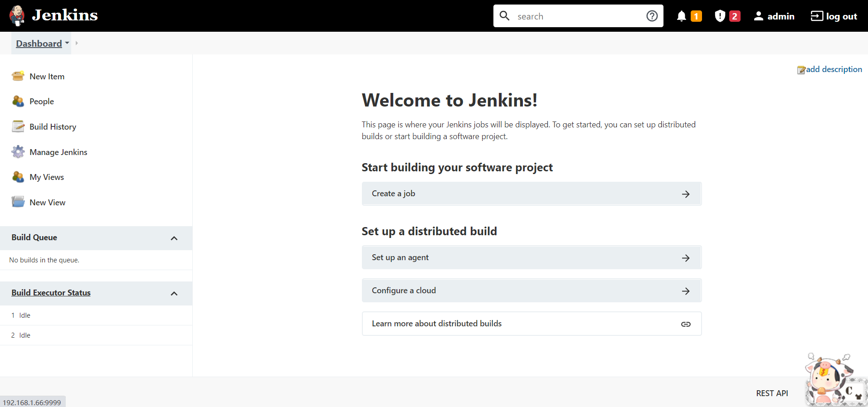Click the Jenkins butler logo

pyautogui.click(x=17, y=15)
